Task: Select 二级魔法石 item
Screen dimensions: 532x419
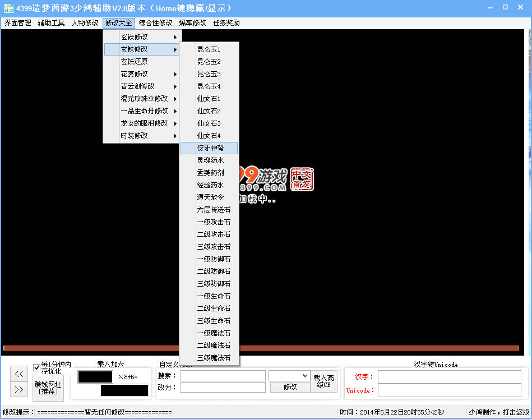Action: 209,346
